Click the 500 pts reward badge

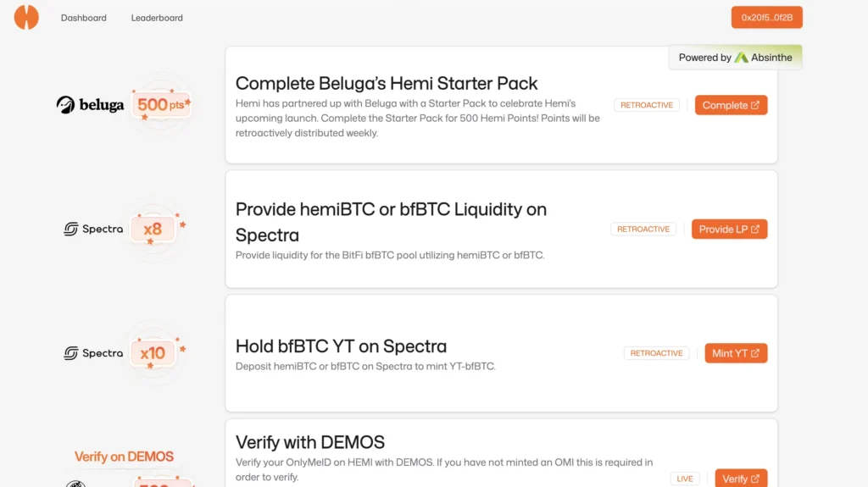click(x=161, y=104)
